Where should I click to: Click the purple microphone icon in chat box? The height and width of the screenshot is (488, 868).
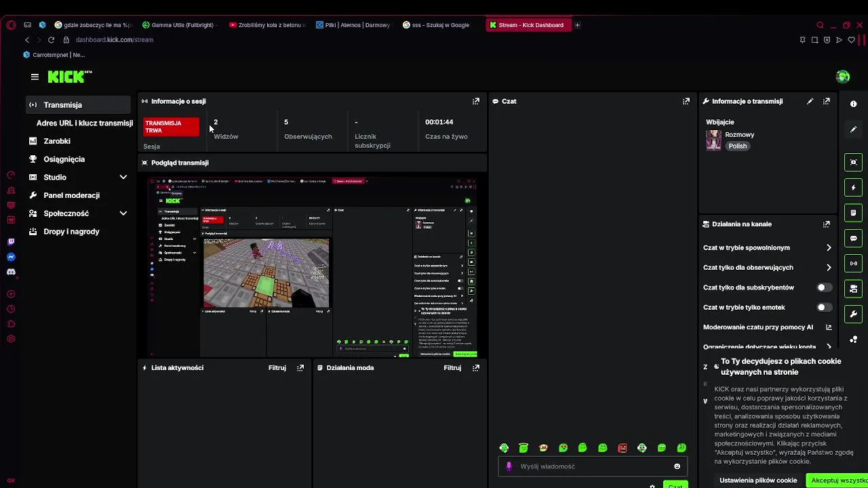509,466
